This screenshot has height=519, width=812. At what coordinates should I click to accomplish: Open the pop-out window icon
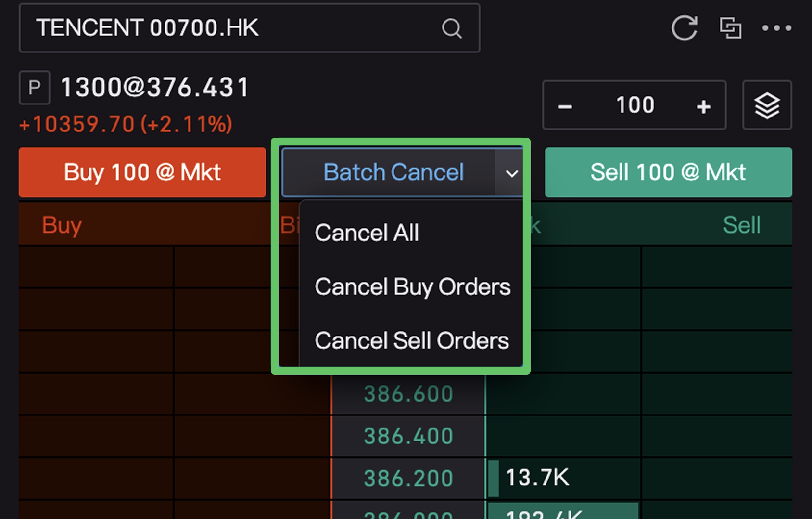730,28
